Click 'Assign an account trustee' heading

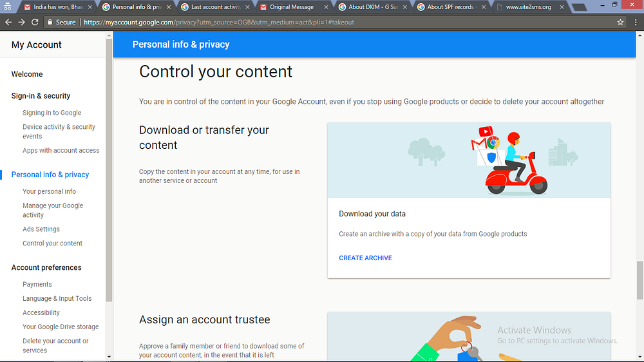(205, 319)
